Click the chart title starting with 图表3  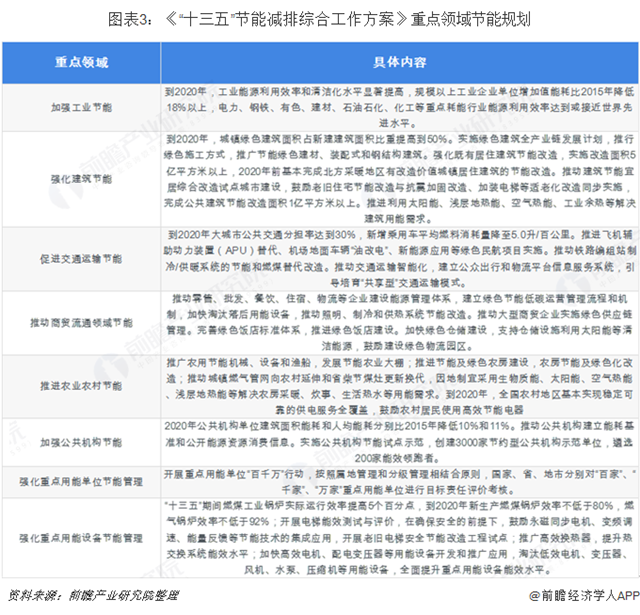(x=320, y=19)
